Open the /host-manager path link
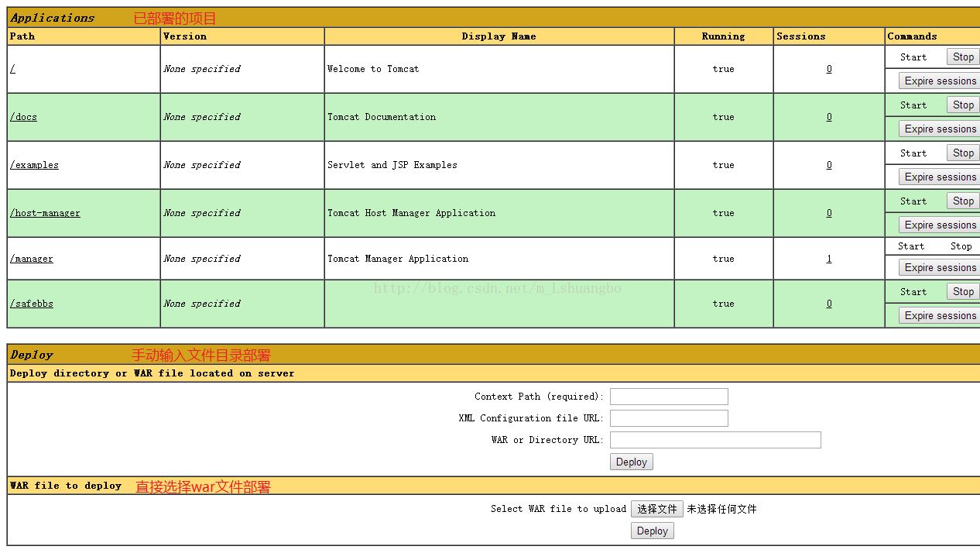The image size is (980, 560). pyautogui.click(x=45, y=213)
